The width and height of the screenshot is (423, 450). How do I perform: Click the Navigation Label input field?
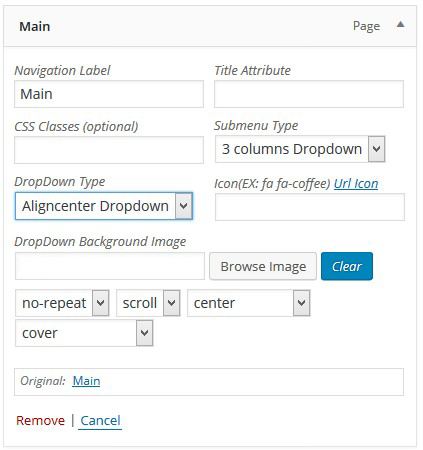pos(109,94)
